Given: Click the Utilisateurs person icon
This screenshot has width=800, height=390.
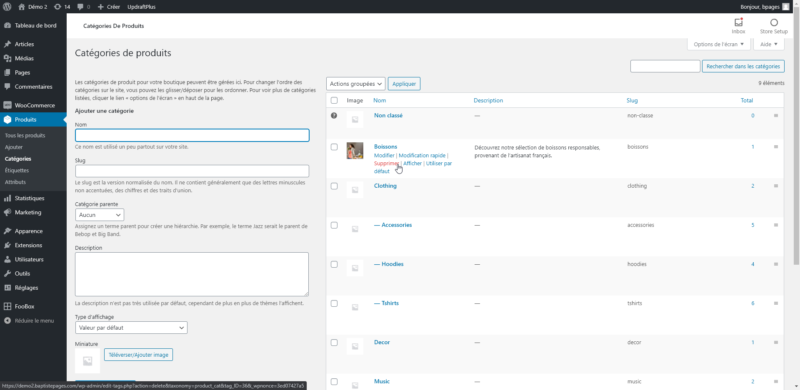Looking at the screenshot, I should point(7,259).
